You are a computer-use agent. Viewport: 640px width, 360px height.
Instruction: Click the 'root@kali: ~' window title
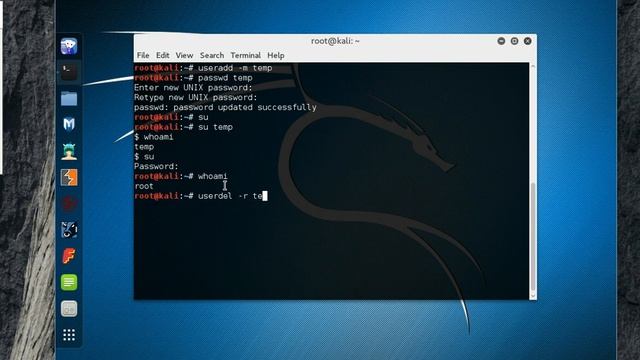(x=335, y=41)
